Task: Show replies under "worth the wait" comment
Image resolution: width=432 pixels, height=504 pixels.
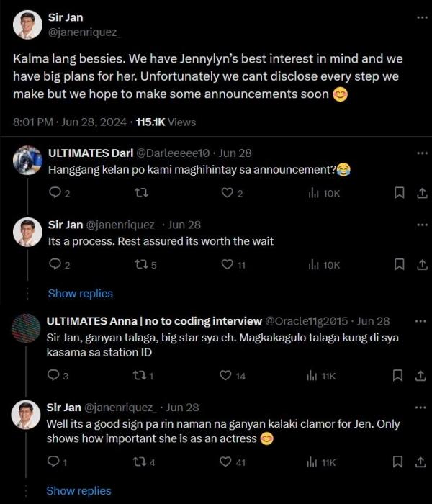Action: [x=80, y=293]
